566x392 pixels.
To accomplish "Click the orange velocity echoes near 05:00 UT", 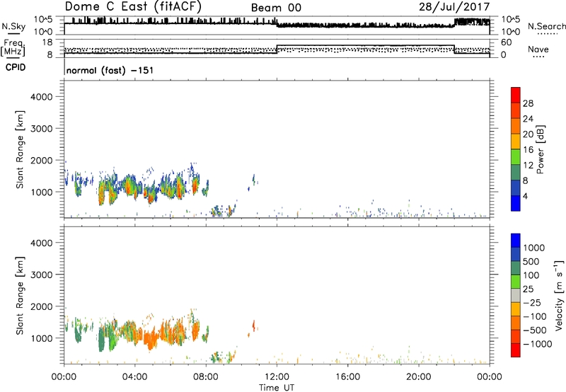I will pos(151,340).
